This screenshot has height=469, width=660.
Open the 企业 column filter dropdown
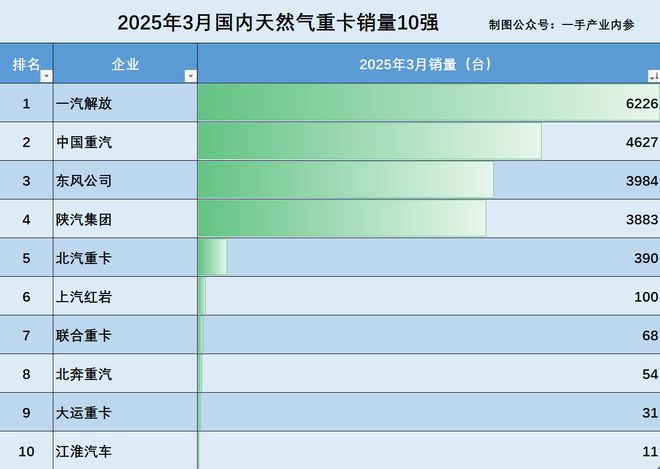pos(190,76)
